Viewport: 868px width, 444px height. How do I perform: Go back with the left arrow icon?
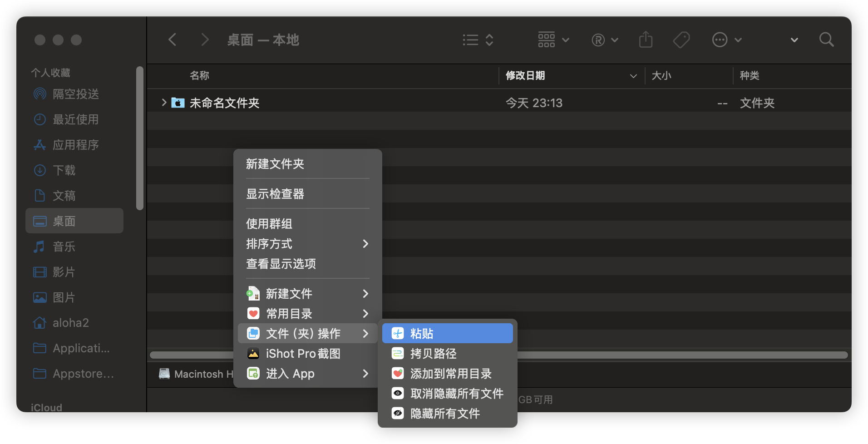[x=172, y=40]
